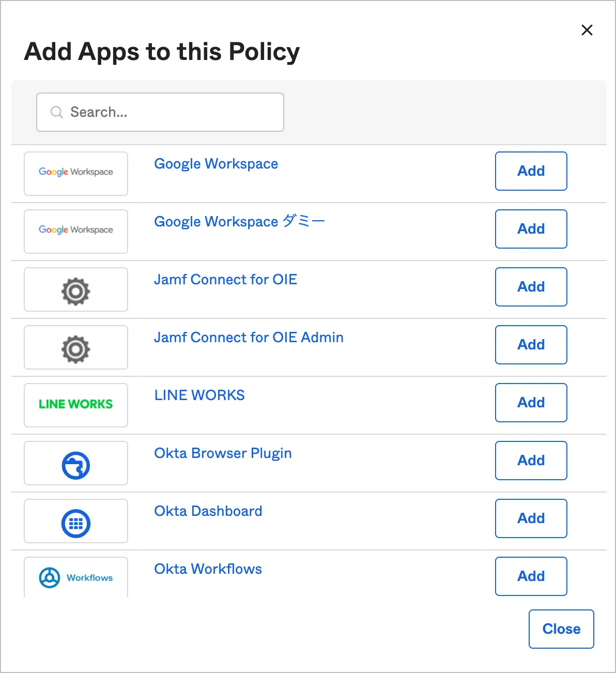Image resolution: width=616 pixels, height=673 pixels.
Task: Add Google Workspace to the policy
Action: [531, 171]
